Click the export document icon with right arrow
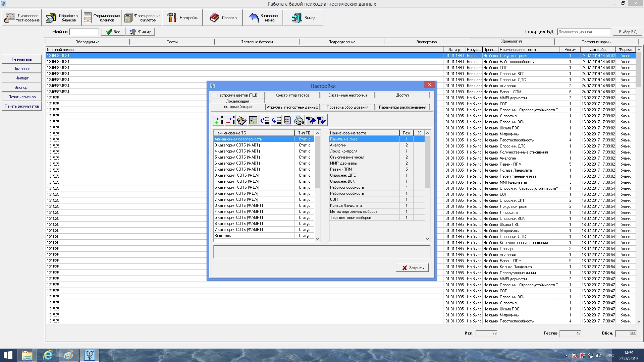The image size is (644, 362). (311, 120)
